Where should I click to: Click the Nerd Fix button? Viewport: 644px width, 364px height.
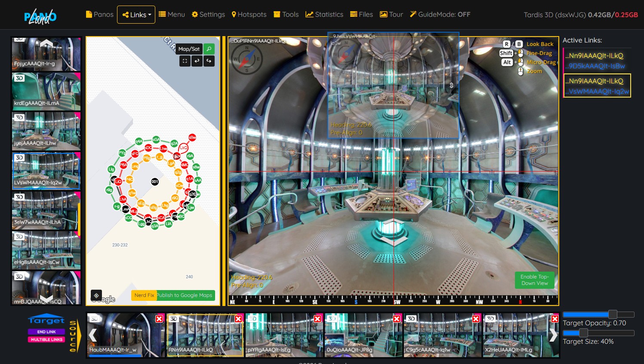coord(144,295)
